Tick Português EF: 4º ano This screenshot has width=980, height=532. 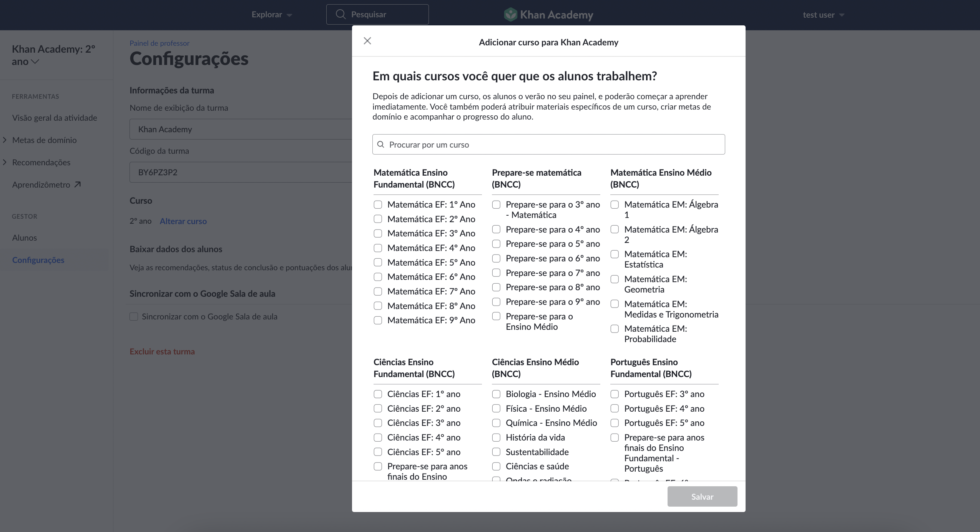pos(615,409)
